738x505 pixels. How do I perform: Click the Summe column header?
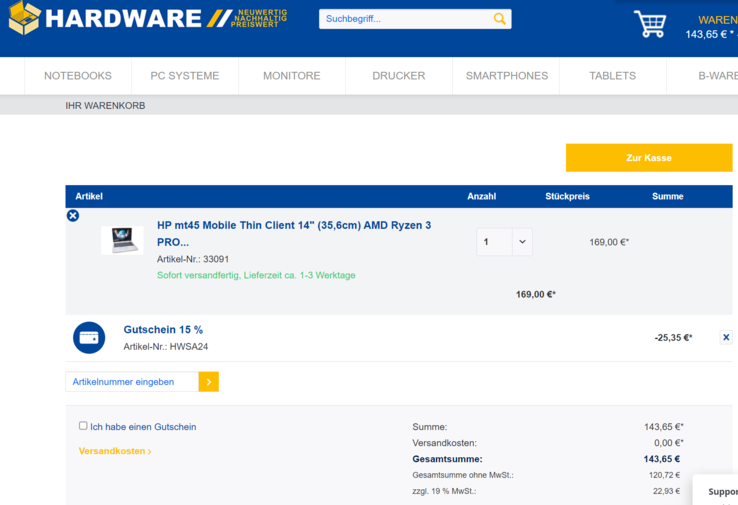click(x=667, y=196)
